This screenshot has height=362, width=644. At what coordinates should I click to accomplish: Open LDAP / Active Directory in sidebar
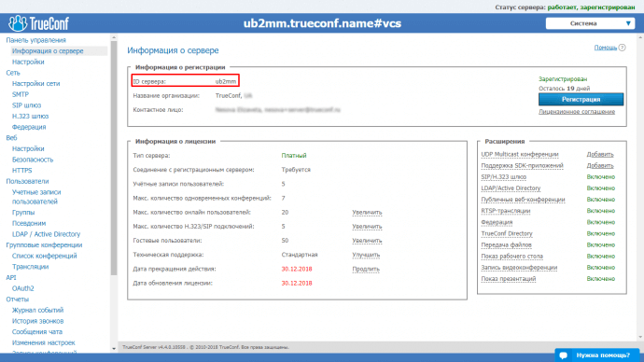(46, 234)
